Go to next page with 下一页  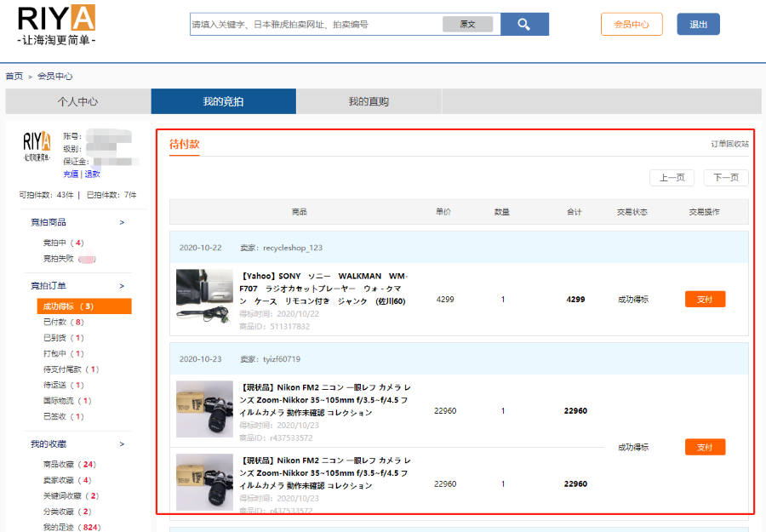[x=726, y=178]
